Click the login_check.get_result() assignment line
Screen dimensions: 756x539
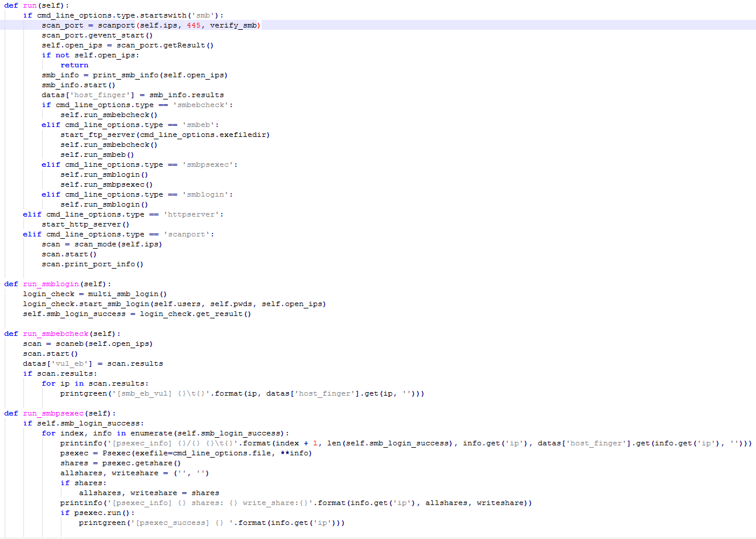click(x=137, y=314)
